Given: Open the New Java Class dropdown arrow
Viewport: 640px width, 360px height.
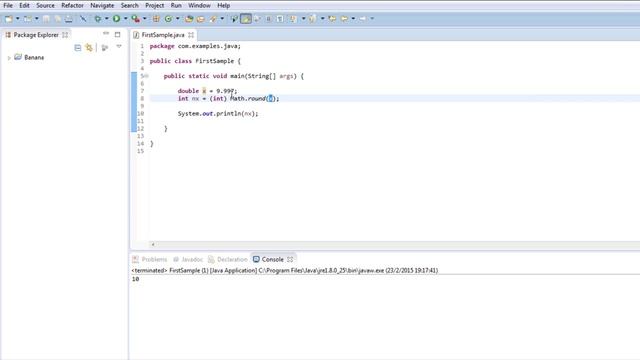Looking at the screenshot, I should pos(178,19).
